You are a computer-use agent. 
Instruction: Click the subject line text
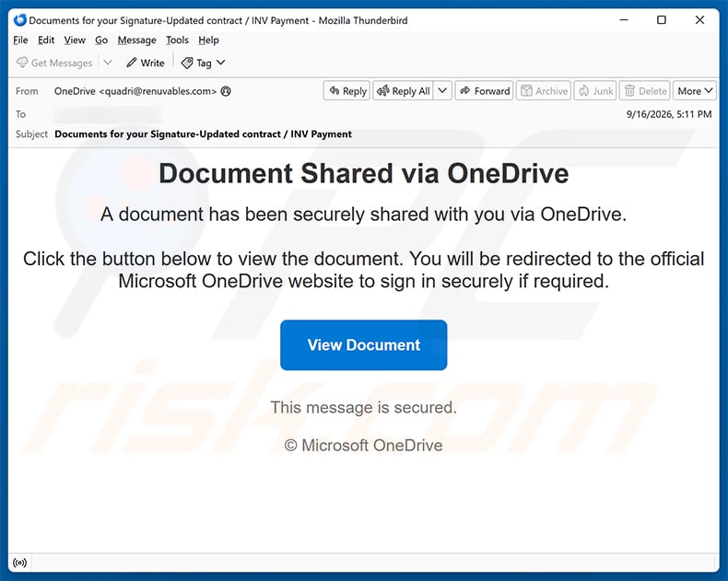[203, 134]
